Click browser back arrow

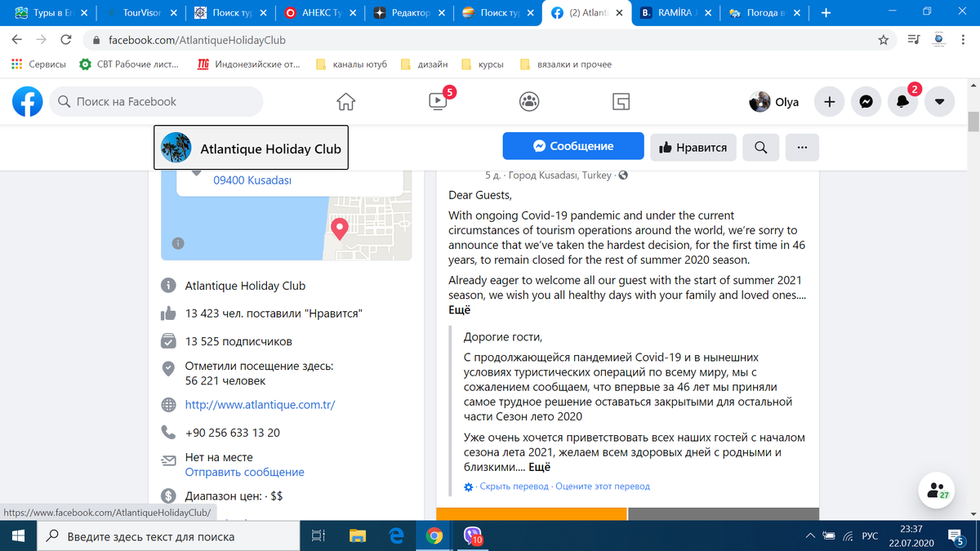(x=17, y=39)
